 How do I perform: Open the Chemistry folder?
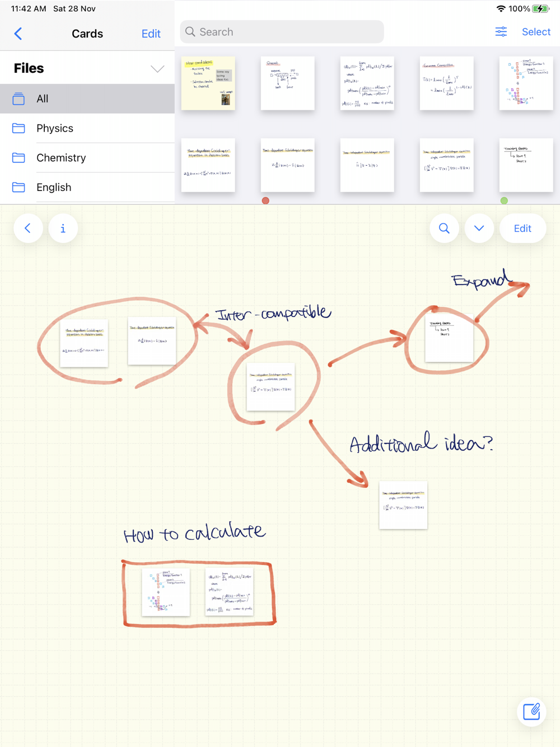(x=87, y=158)
